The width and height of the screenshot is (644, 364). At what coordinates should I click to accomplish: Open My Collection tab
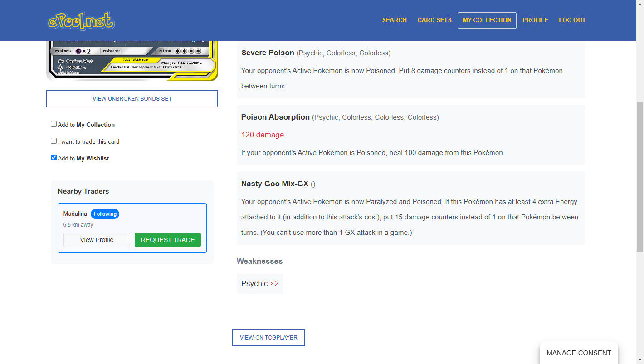pos(487,20)
